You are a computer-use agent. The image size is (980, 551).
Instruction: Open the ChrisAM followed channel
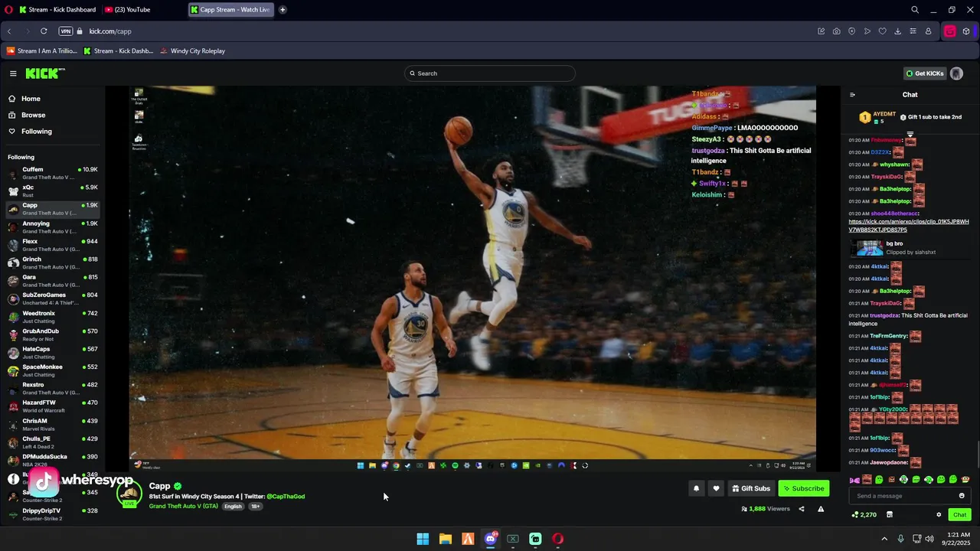[x=52, y=425]
